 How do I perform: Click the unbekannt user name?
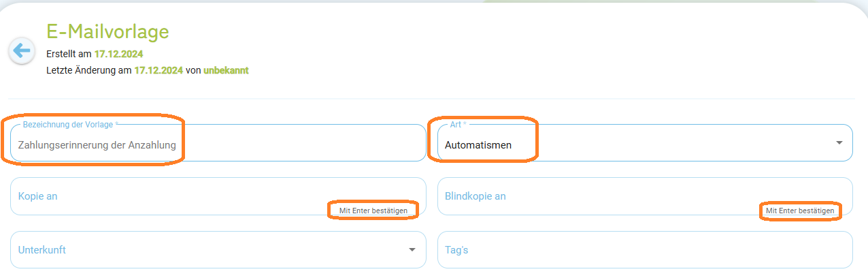tap(226, 70)
